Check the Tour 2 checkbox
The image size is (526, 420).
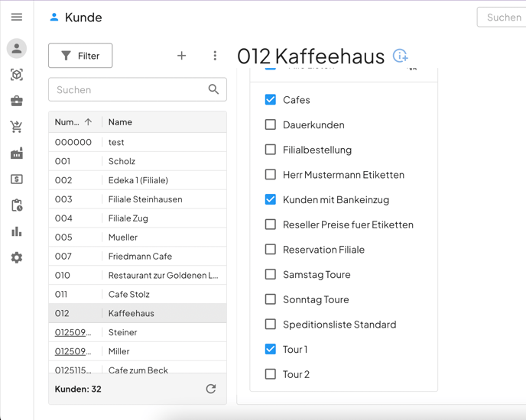[x=271, y=374]
